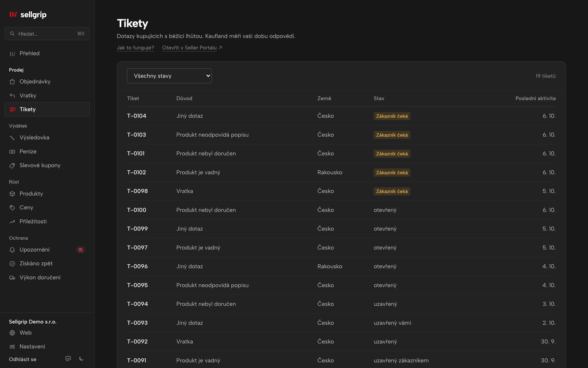Click otevřený status of T-0100

(x=385, y=210)
